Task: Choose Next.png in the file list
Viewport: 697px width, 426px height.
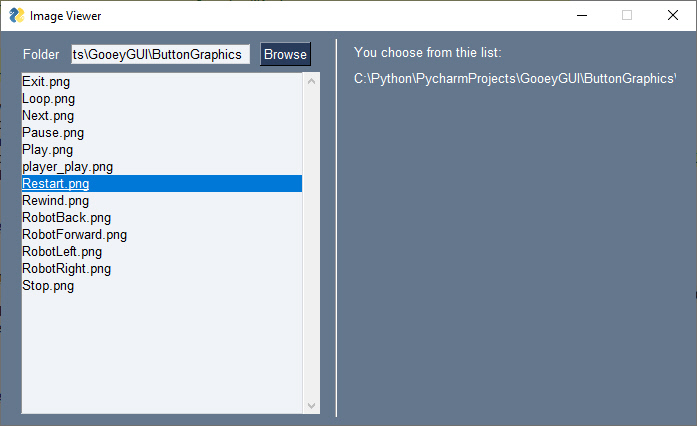Action: (x=48, y=116)
